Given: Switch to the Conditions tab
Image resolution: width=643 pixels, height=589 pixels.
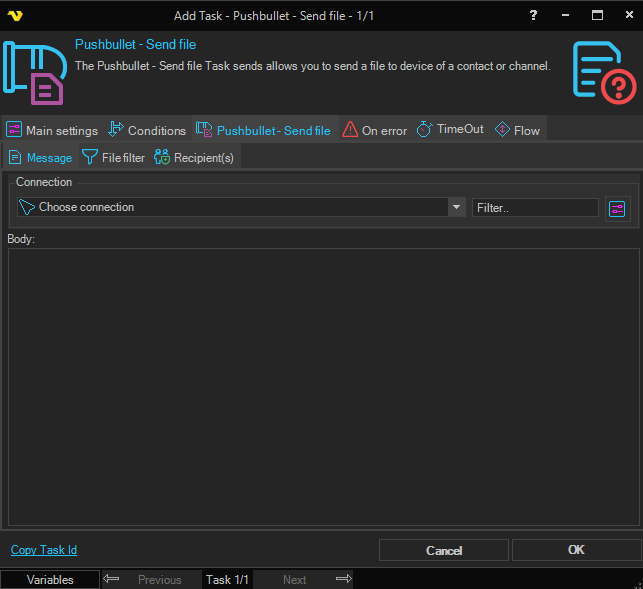Looking at the screenshot, I should coord(146,130).
